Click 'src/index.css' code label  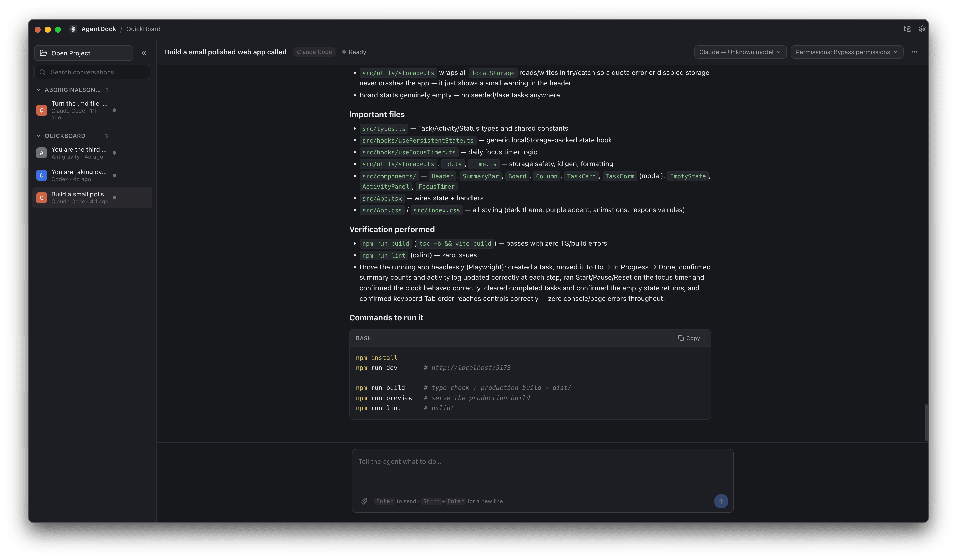click(436, 210)
